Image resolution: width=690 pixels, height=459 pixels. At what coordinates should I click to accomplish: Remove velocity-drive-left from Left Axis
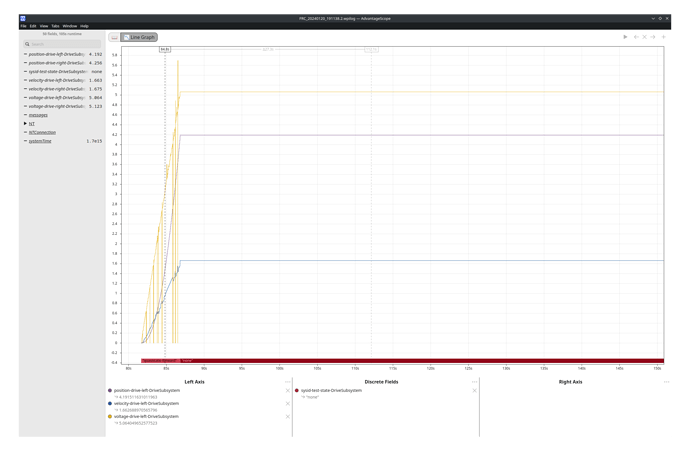tap(288, 404)
